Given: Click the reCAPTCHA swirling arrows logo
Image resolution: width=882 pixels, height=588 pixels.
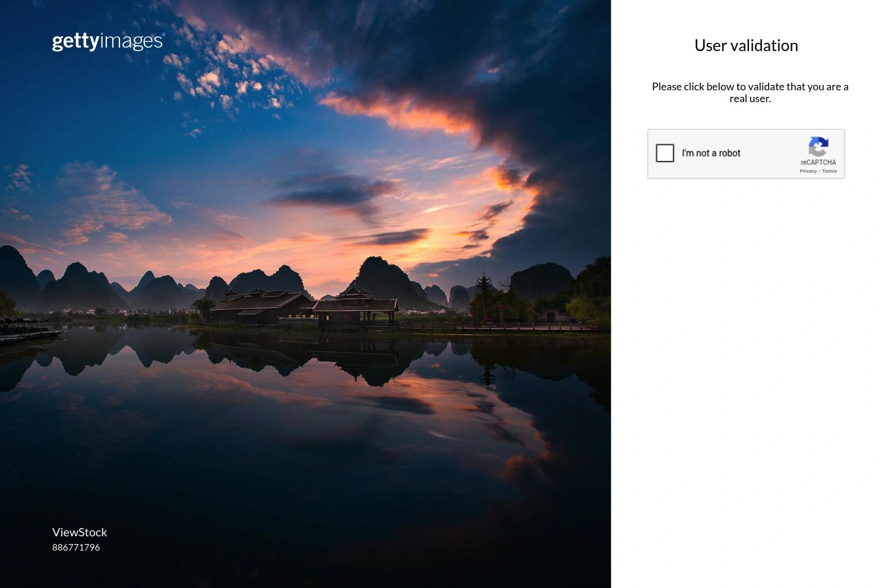Looking at the screenshot, I should (818, 147).
